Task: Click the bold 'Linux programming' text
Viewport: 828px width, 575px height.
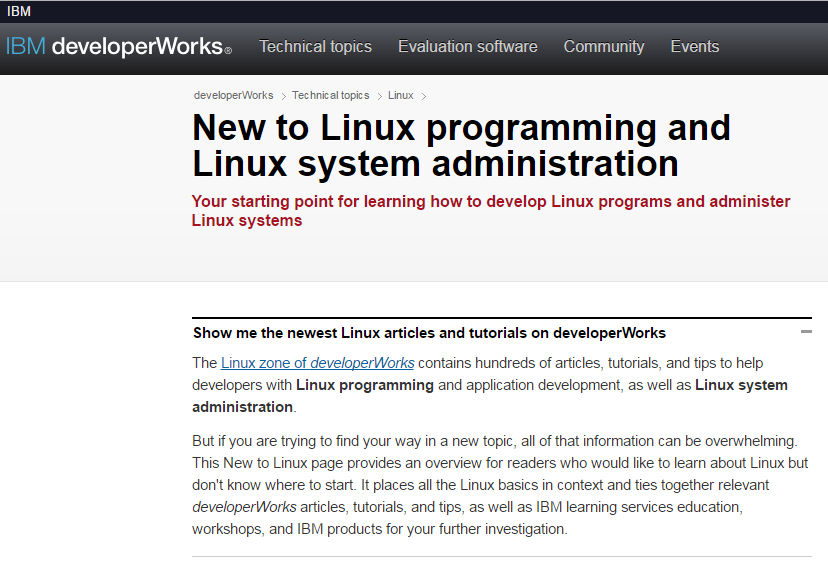Action: click(x=365, y=385)
